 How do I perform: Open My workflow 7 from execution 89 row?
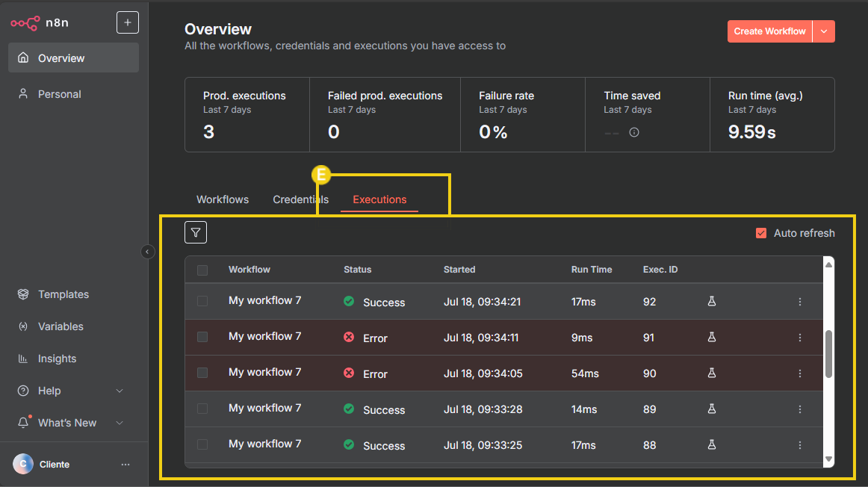click(x=265, y=408)
